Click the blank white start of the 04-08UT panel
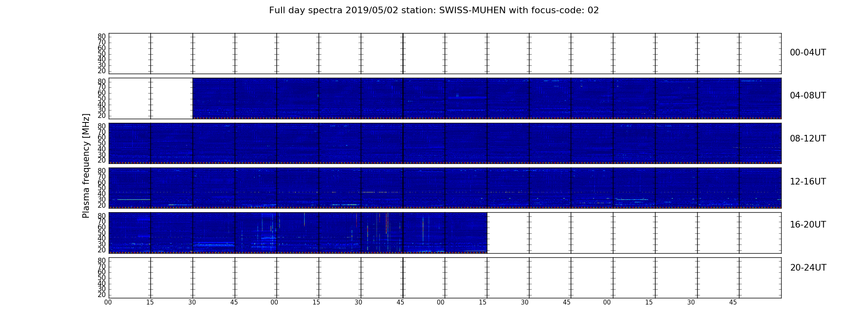868x331 pixels. pyautogui.click(x=150, y=98)
